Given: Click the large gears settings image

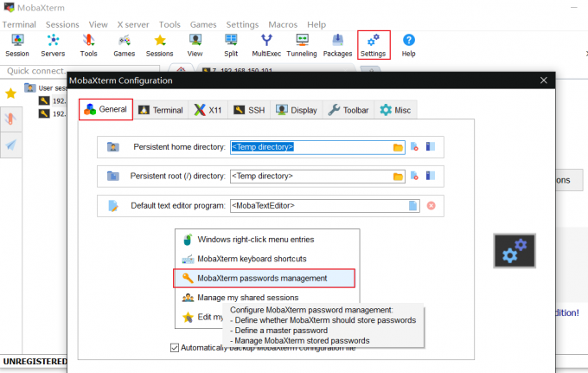Looking at the screenshot, I should 514,251.
